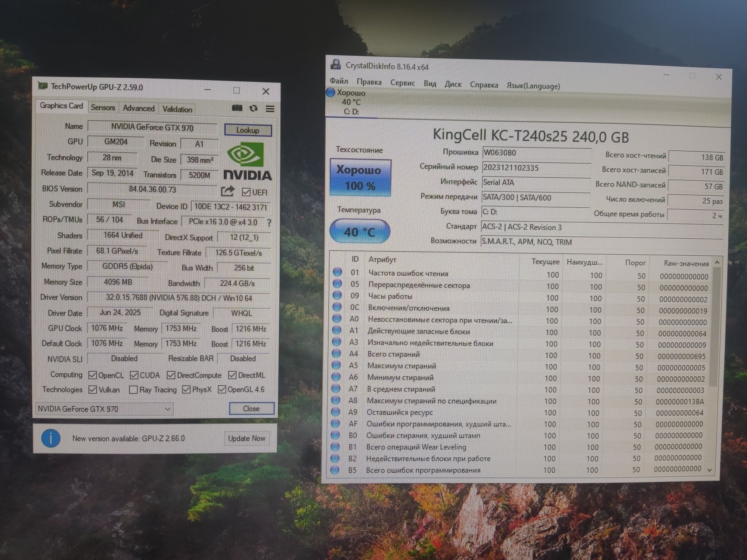The image size is (747, 560).
Task: Click the BIOS export share icon
Action: [x=228, y=191]
